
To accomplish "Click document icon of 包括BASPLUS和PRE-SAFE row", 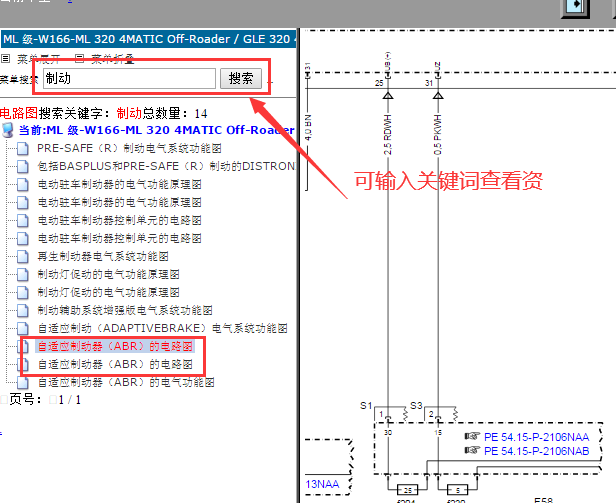I will point(23,166).
